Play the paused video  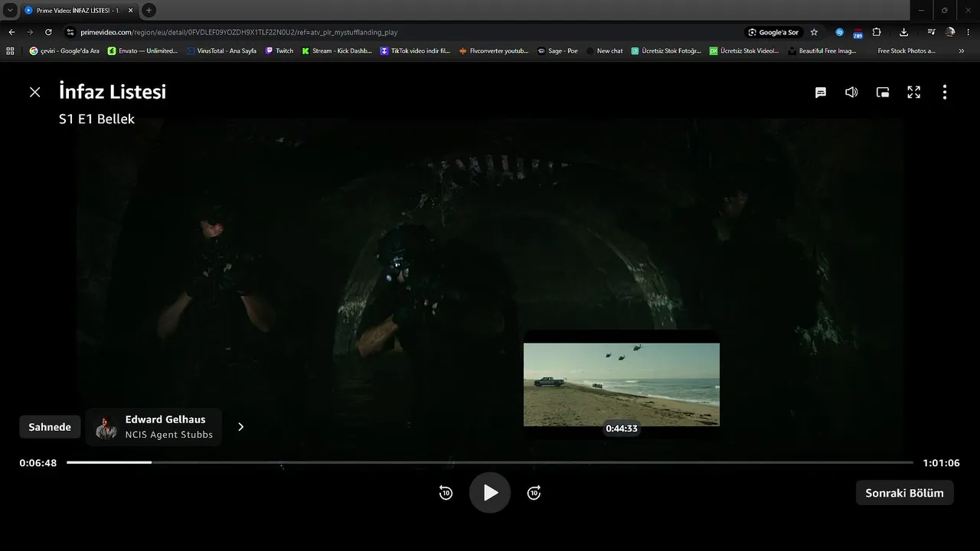click(490, 493)
